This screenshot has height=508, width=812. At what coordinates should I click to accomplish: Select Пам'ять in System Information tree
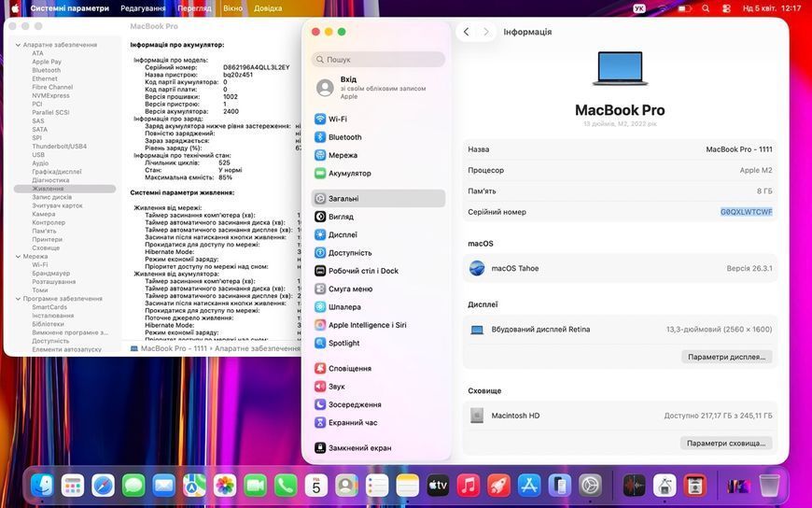pos(44,232)
